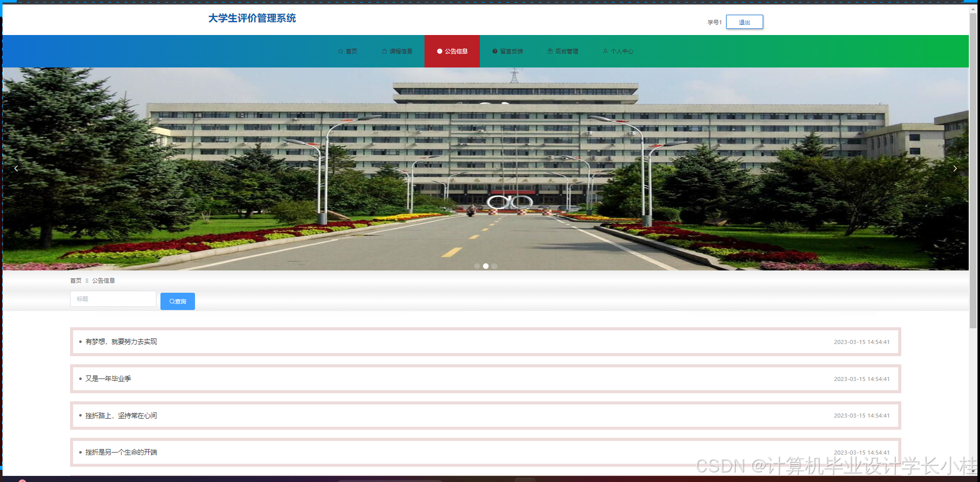The width and height of the screenshot is (980, 482).
Task: Select the first carousel indicator dot
Action: tap(477, 266)
